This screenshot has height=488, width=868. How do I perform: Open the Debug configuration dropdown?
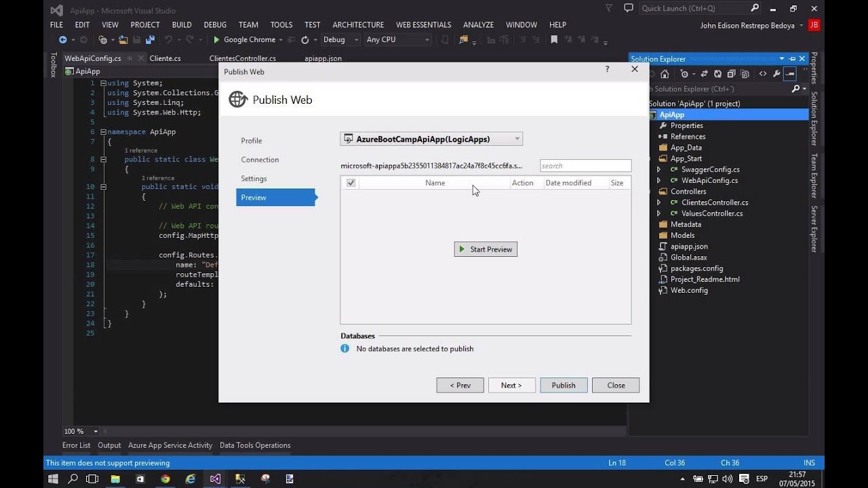pos(340,40)
